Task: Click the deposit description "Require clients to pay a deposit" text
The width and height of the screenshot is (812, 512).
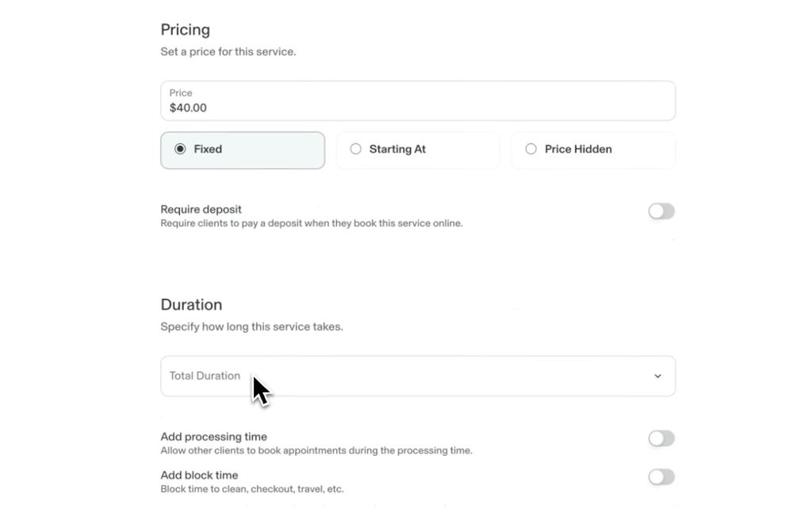Action: click(311, 224)
